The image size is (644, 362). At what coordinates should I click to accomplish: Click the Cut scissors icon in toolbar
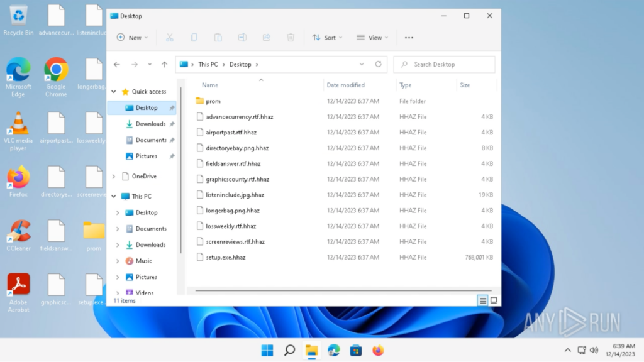pos(169,38)
